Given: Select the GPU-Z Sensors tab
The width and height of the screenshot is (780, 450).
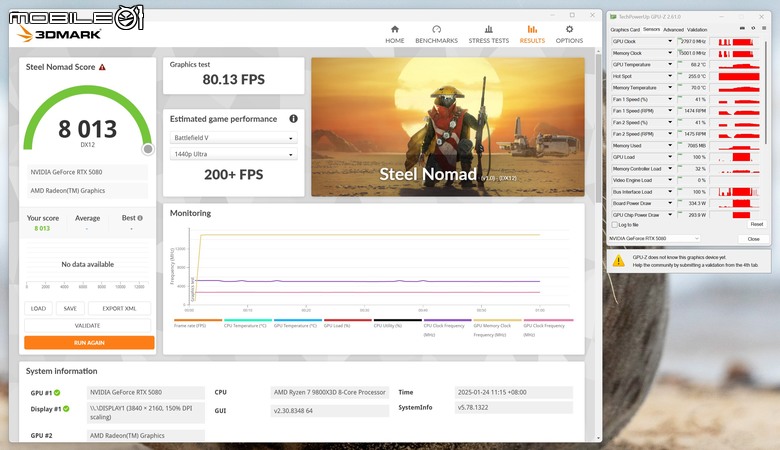Looking at the screenshot, I should pos(651,29).
